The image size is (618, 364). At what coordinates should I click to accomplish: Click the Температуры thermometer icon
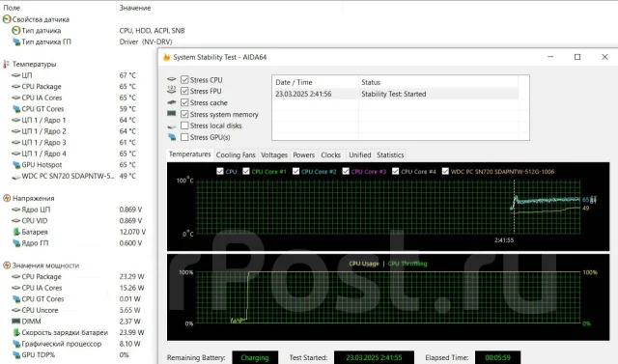point(6,64)
